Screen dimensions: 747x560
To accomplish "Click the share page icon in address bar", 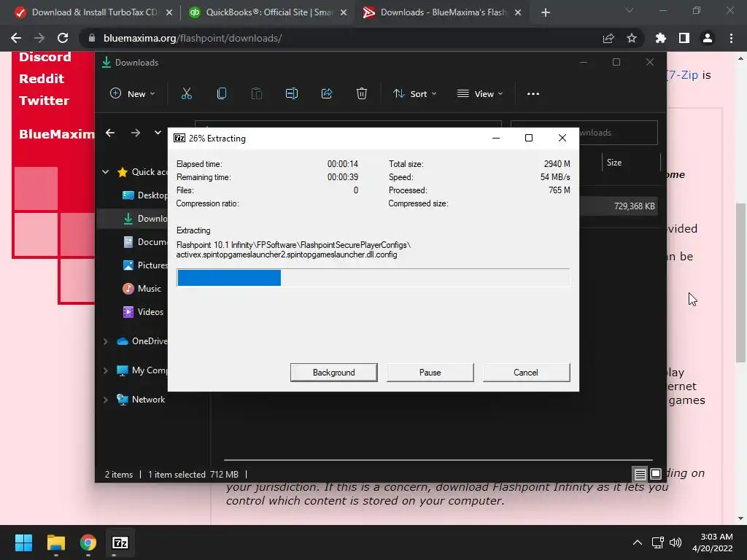I will (608, 38).
